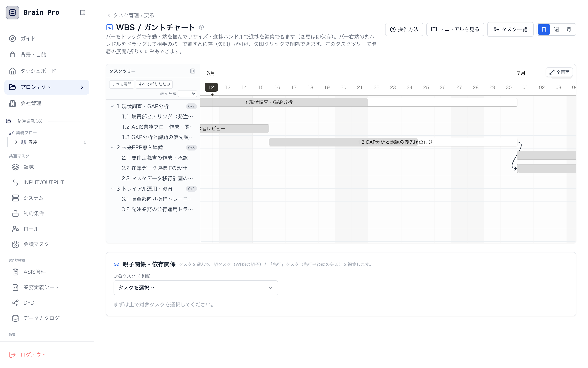
Task: Select tree item 2.3 マスタデータ移行計画の…
Action: pyautogui.click(x=157, y=178)
